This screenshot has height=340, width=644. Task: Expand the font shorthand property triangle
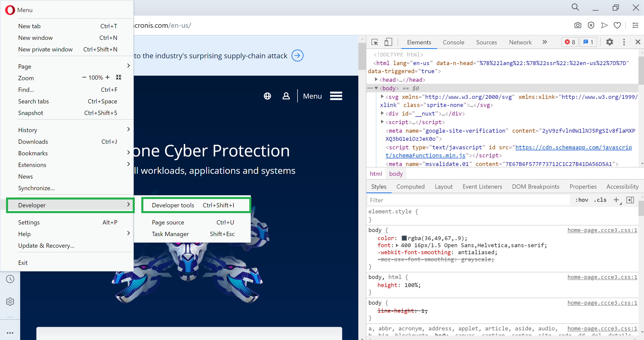(397, 245)
